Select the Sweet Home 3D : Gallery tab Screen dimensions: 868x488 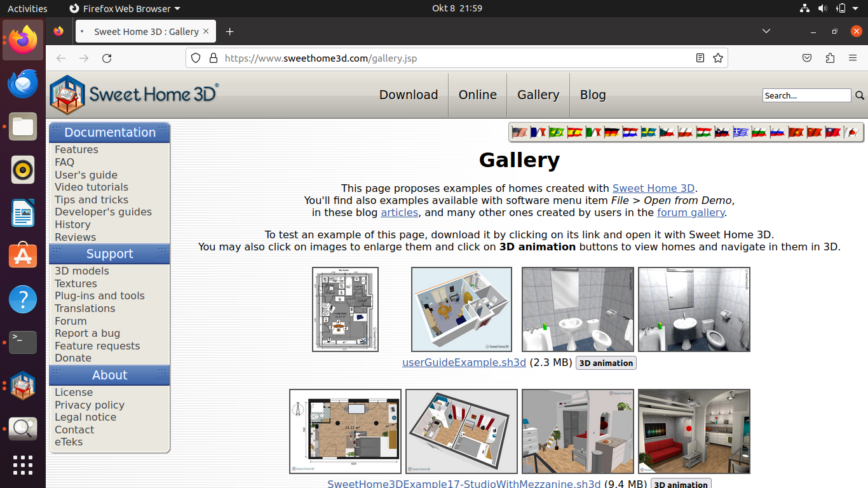(146, 31)
